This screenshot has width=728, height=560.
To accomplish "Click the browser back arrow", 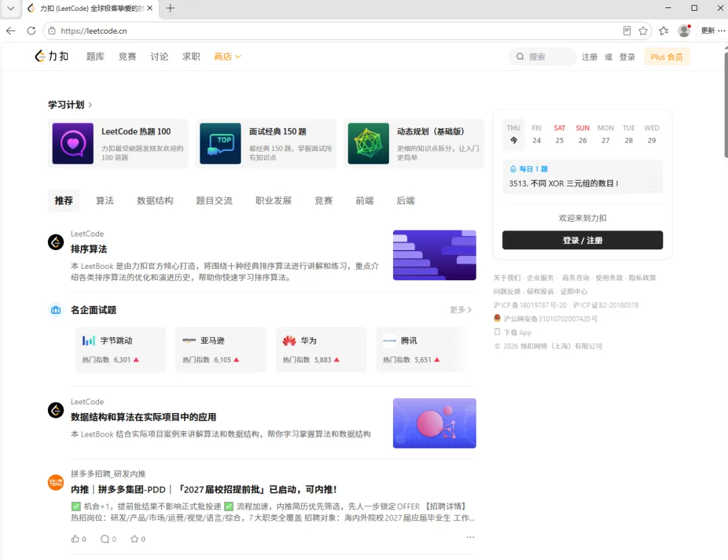I will (11, 30).
